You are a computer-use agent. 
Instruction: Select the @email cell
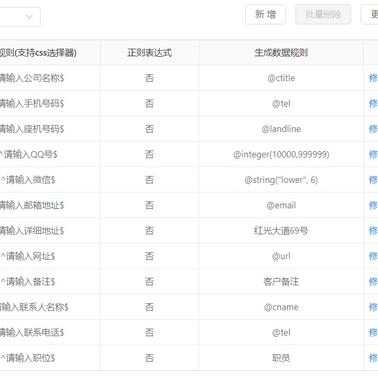point(281,205)
